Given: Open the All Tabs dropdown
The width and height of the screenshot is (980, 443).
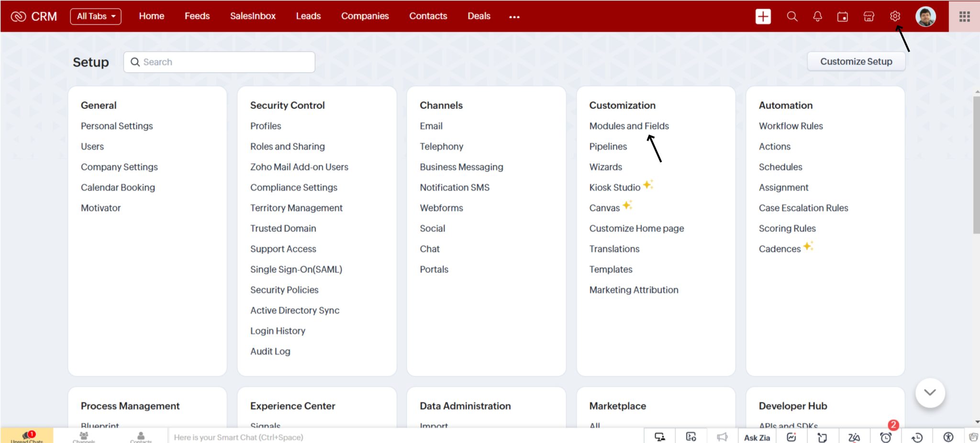Looking at the screenshot, I should pyautogui.click(x=95, y=16).
